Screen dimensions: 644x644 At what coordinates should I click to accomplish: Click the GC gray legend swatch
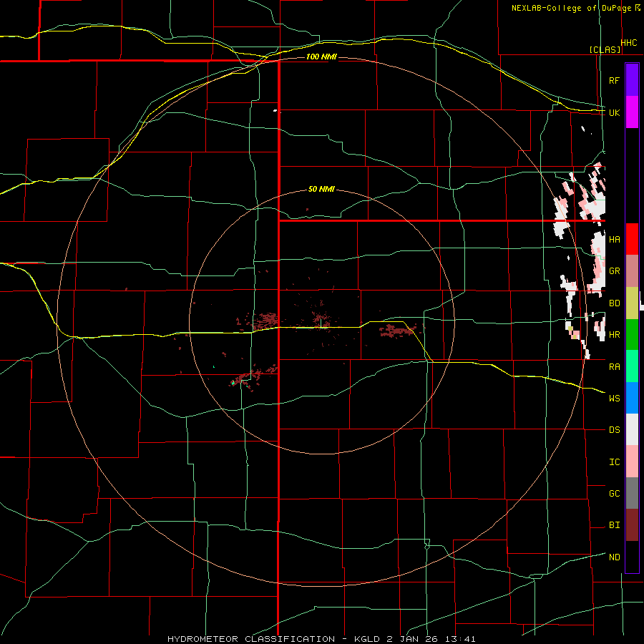[x=632, y=493]
